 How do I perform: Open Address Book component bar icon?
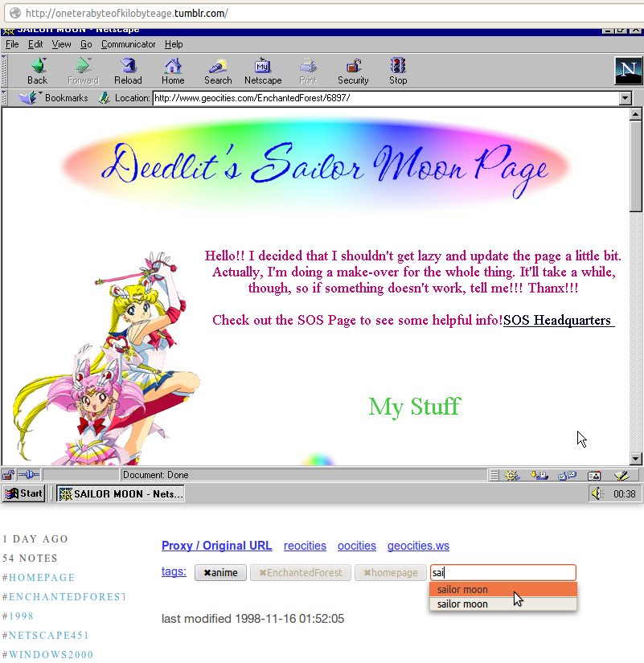coord(594,476)
